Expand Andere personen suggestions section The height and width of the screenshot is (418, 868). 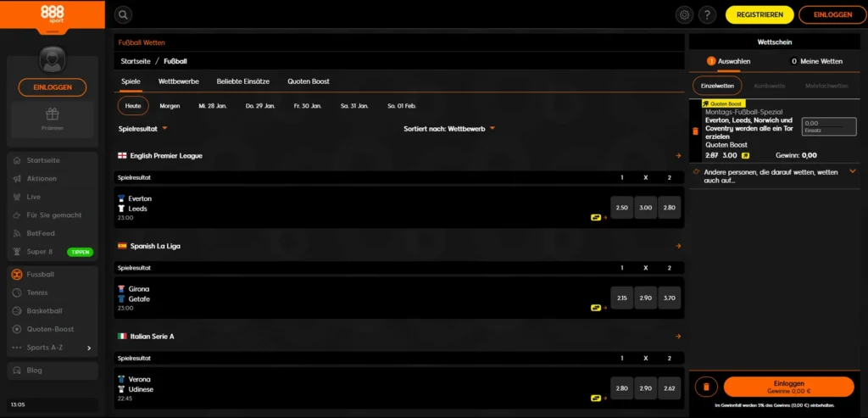pos(852,171)
